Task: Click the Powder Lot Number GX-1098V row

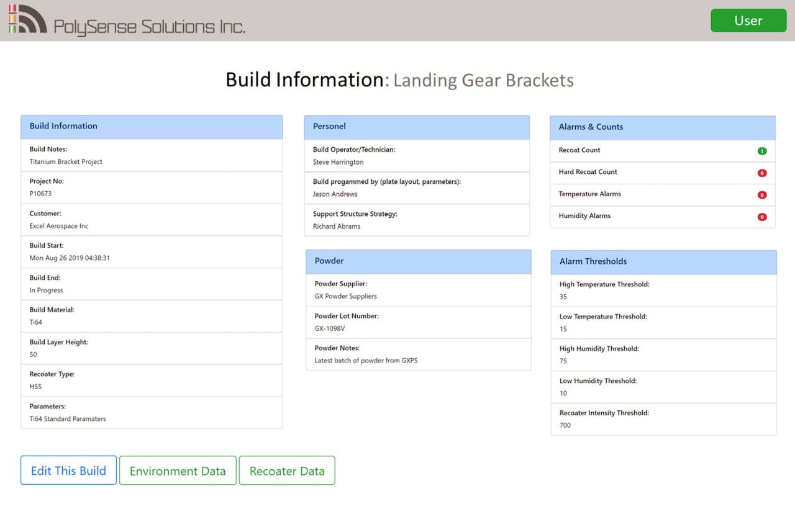Action: [x=418, y=322]
